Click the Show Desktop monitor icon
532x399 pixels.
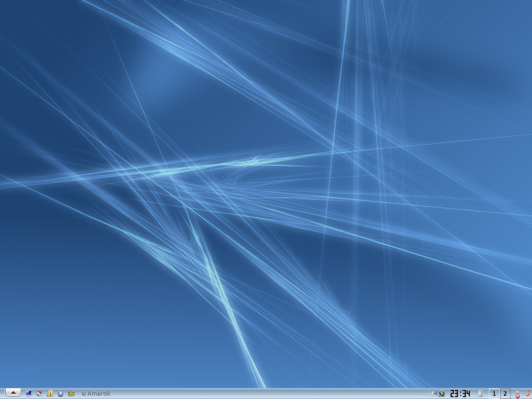coord(29,394)
